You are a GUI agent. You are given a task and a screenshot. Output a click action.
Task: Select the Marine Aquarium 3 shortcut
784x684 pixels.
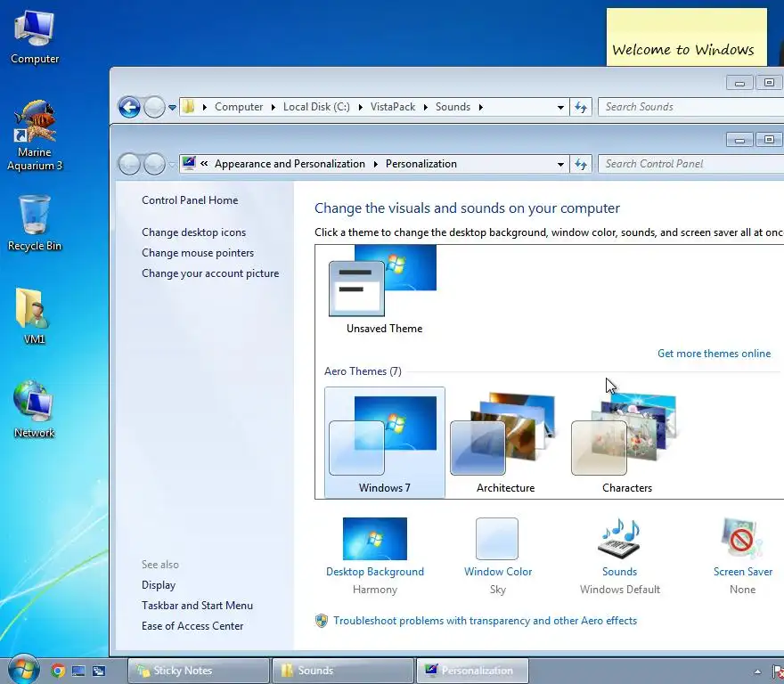[x=35, y=136]
